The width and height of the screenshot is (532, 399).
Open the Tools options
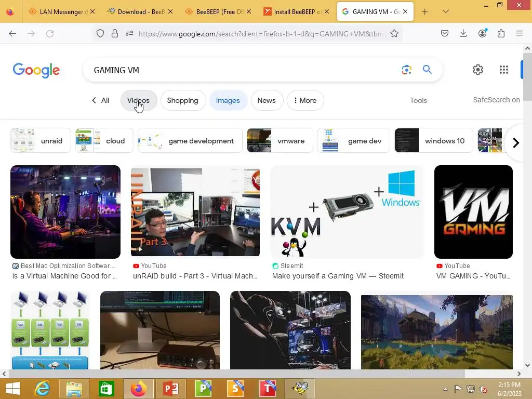[418, 100]
